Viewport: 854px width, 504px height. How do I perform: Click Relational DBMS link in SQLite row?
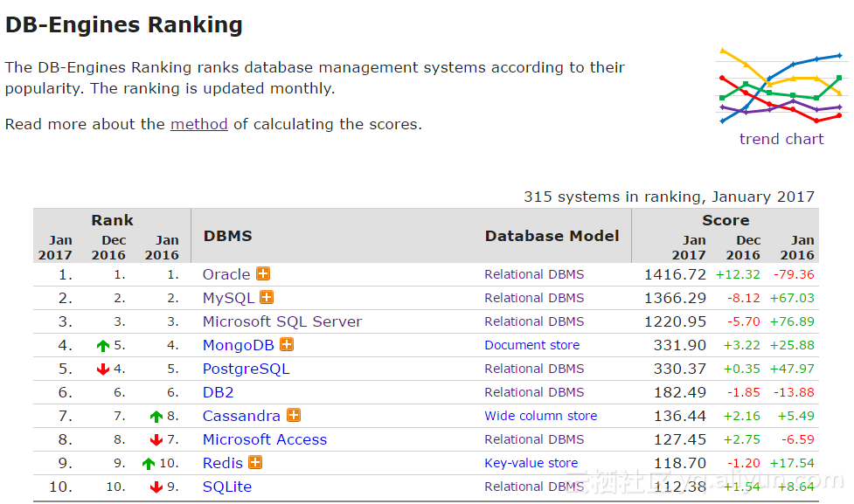(x=534, y=487)
